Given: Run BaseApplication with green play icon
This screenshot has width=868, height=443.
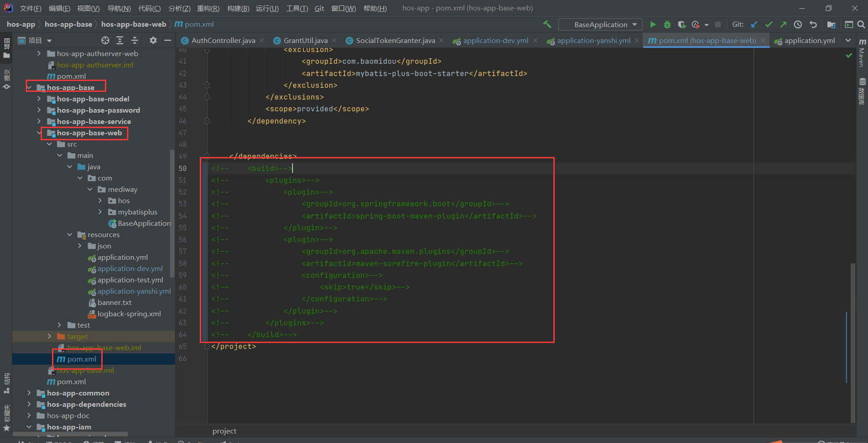Looking at the screenshot, I should 653,24.
